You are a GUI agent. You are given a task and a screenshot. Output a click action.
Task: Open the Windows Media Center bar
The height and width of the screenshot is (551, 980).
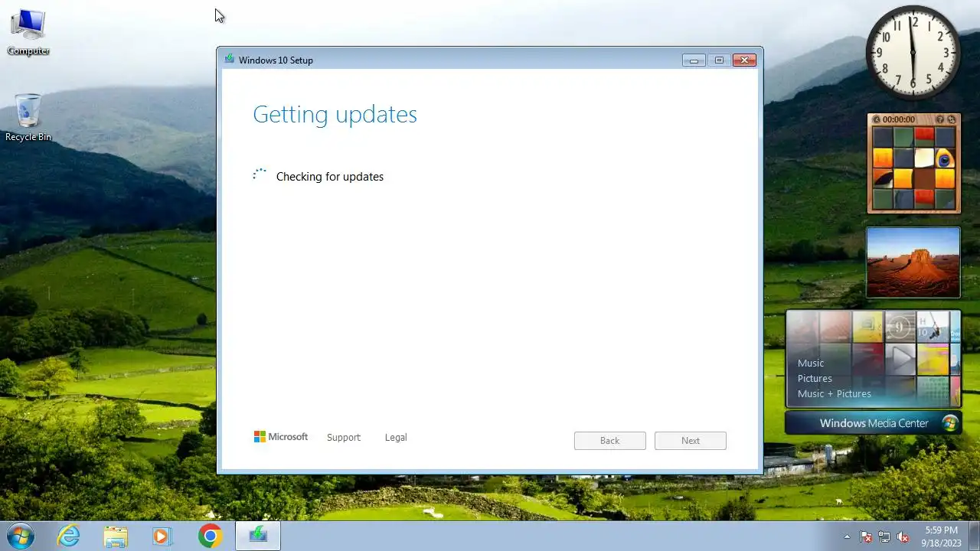tap(874, 423)
